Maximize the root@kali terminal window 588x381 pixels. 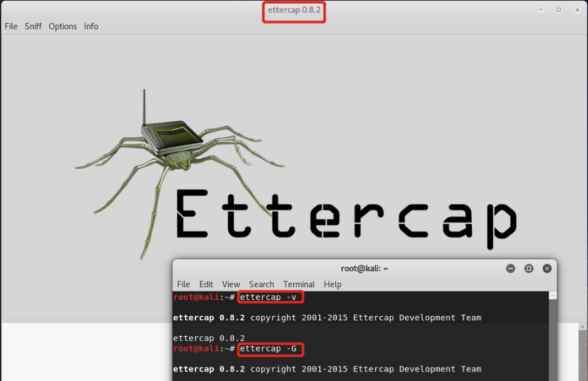(x=529, y=269)
